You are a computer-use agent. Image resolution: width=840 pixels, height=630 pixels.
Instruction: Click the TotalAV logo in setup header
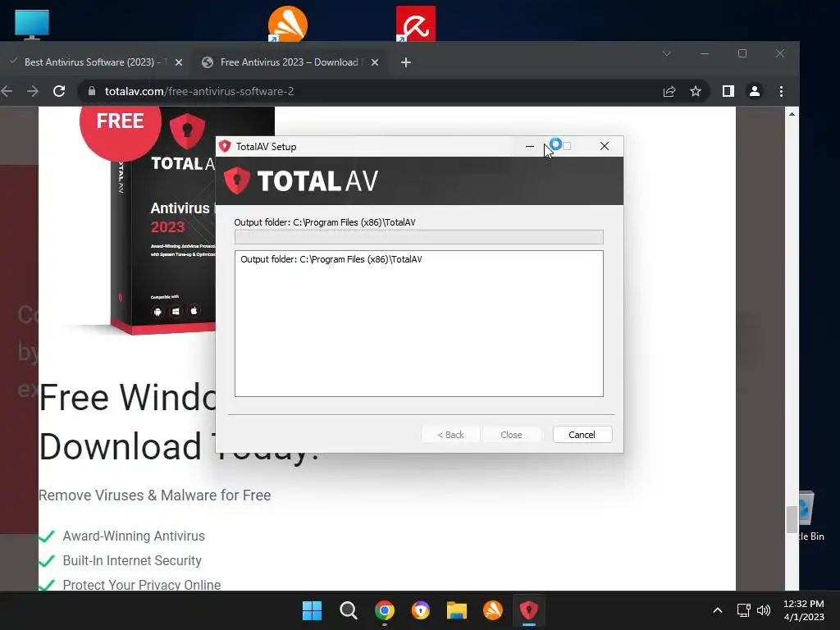[301, 180]
